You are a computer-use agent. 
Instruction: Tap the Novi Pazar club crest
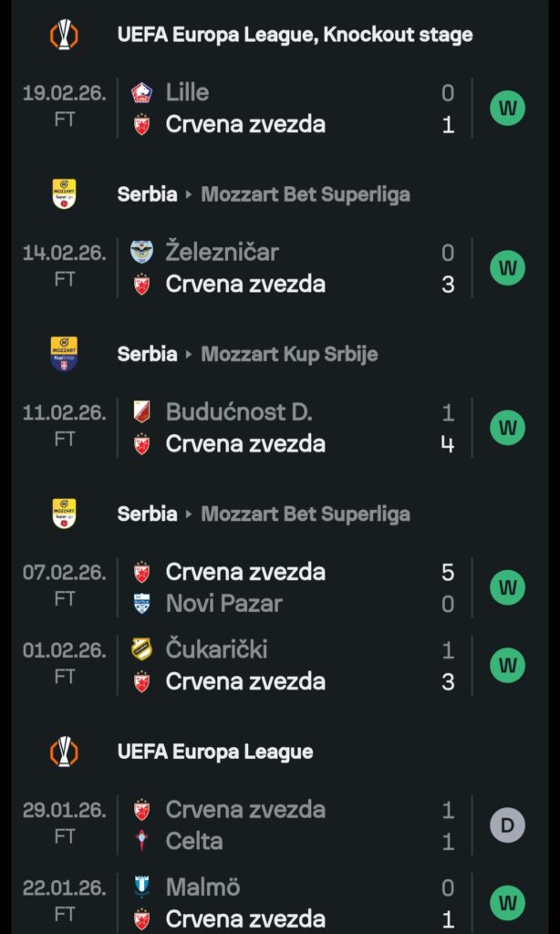tap(141, 604)
